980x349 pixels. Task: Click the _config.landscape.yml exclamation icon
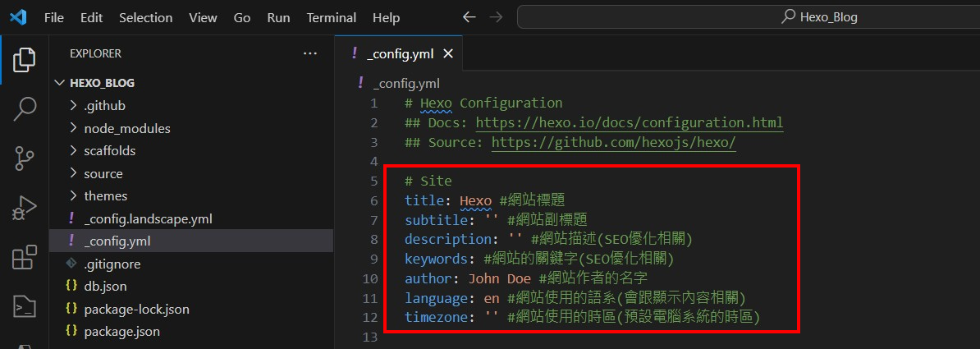point(72,218)
